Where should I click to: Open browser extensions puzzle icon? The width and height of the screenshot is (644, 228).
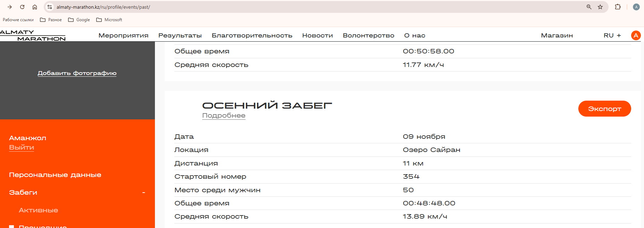point(618,7)
